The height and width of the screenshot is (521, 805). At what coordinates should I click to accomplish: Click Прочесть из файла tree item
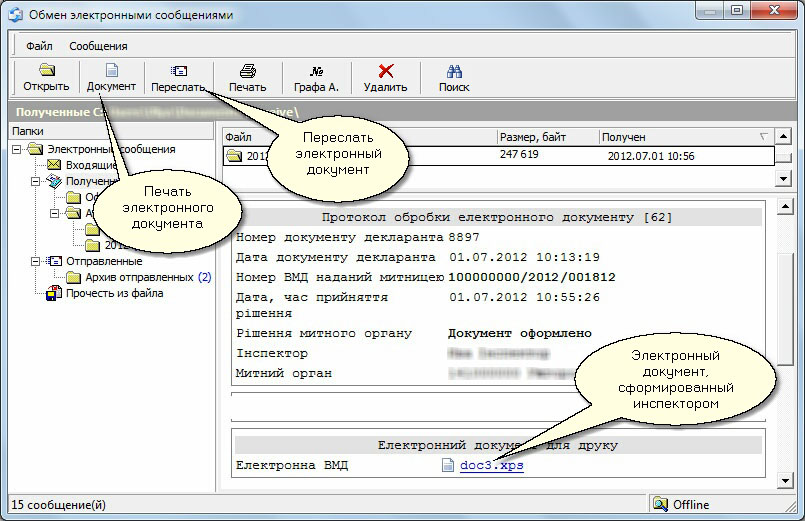coord(114,293)
